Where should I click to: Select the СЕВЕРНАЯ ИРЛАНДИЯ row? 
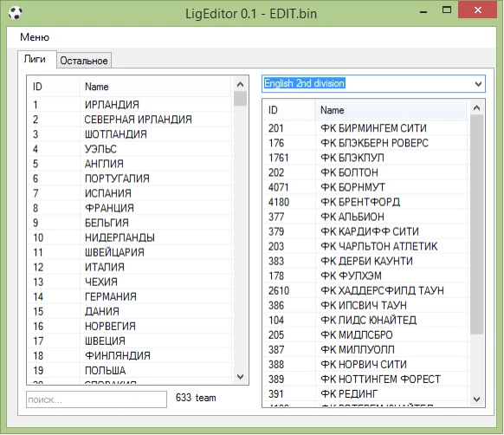(130, 120)
